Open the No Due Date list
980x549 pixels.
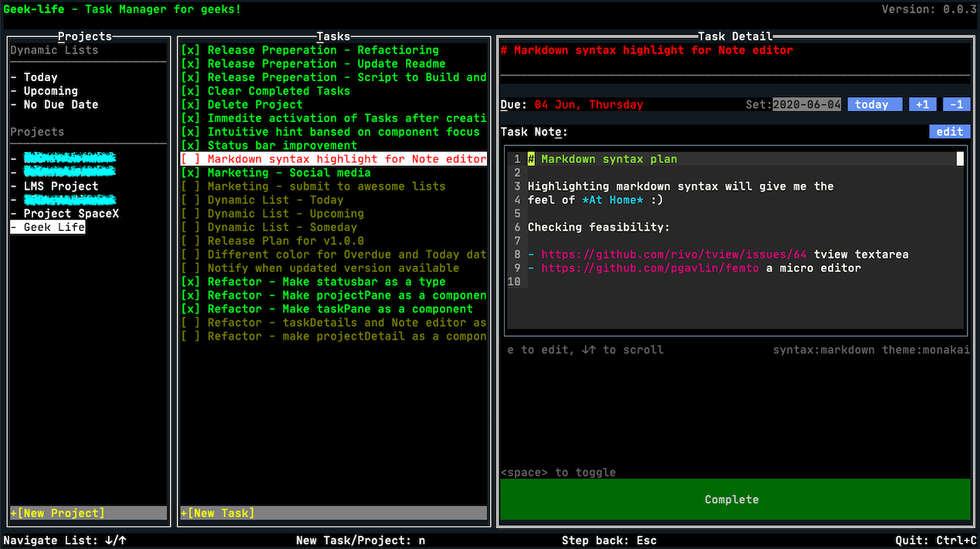(60, 104)
